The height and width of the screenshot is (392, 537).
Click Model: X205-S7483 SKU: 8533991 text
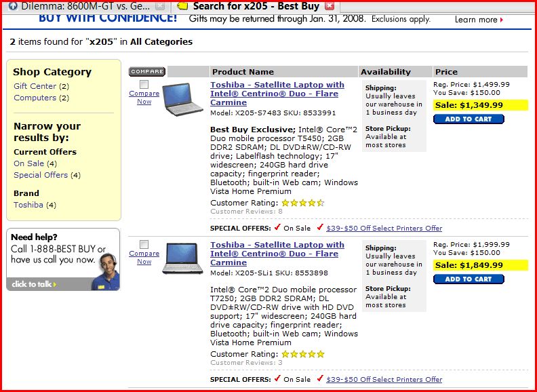tap(273, 113)
